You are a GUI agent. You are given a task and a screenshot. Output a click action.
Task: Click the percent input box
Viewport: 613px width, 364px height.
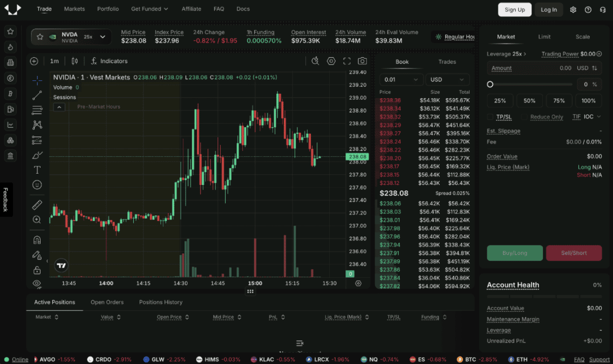click(589, 84)
